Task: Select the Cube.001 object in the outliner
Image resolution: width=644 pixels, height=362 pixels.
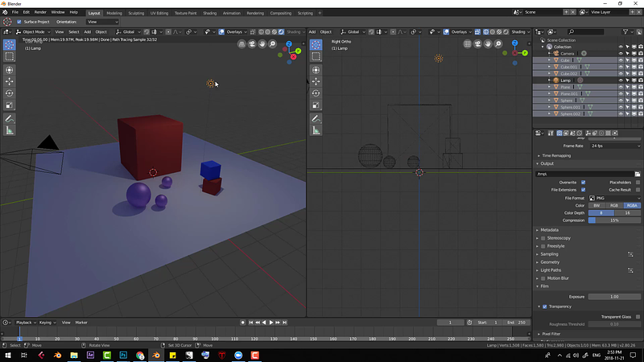Action: [x=569, y=67]
